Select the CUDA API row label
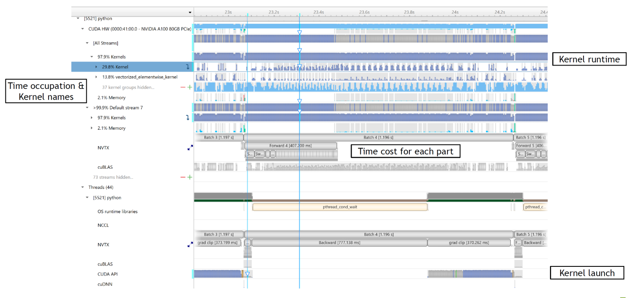This screenshot has width=644, height=298. [108, 274]
